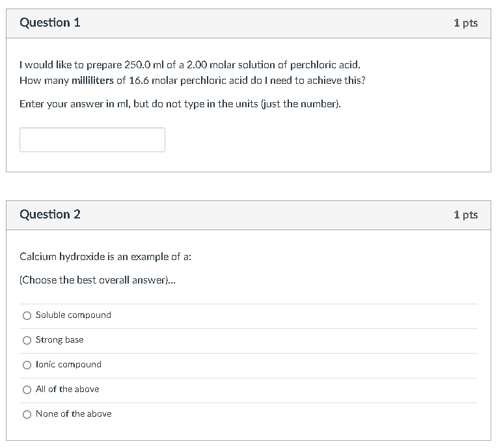Mark the "All of the above" radio button

click(x=27, y=389)
